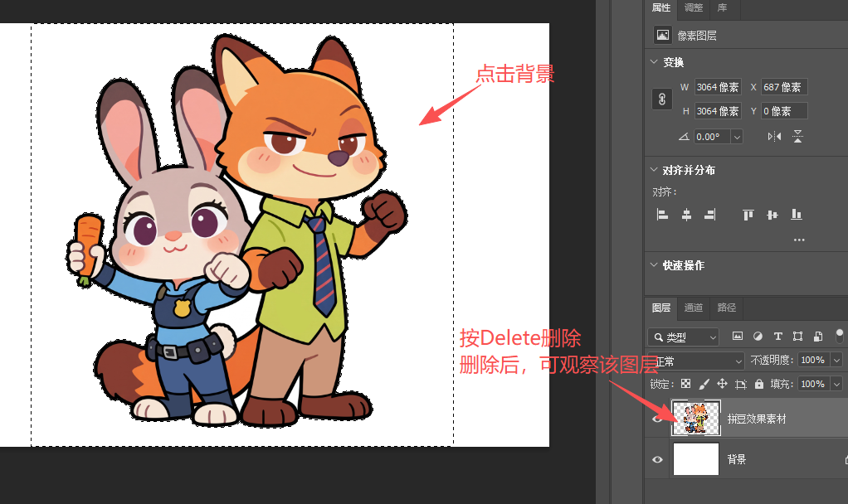Viewport: 848px width, 504px height.
Task: Open the rotation angle dropdown
Action: pos(737,138)
